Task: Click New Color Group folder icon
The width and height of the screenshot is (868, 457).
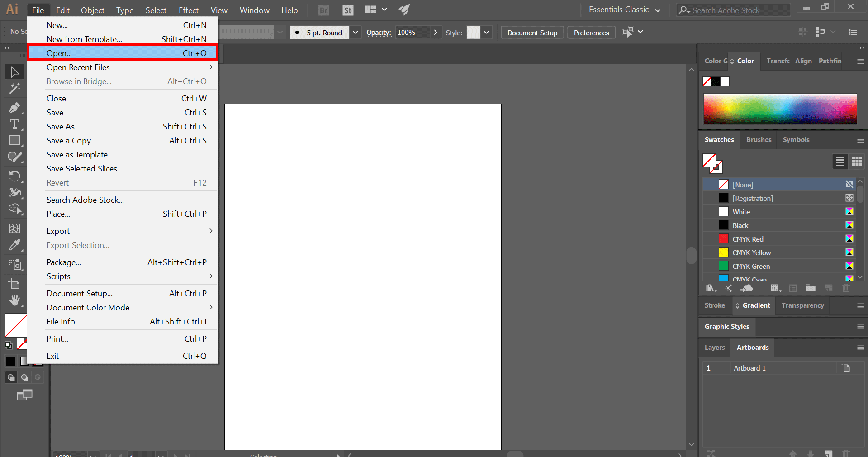Action: coord(811,288)
